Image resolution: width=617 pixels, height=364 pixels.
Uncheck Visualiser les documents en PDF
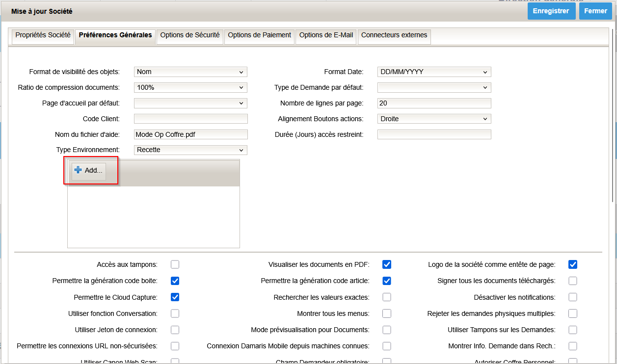pos(387,265)
